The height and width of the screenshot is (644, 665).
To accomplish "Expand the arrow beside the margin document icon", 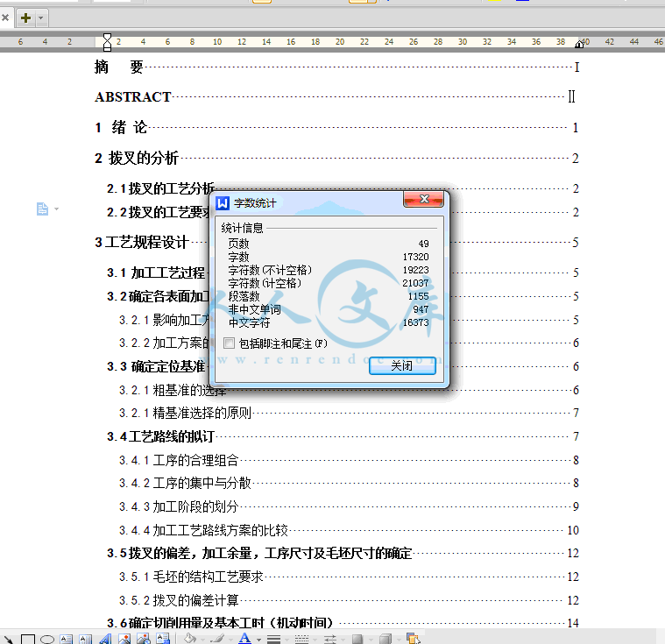I will [56, 209].
